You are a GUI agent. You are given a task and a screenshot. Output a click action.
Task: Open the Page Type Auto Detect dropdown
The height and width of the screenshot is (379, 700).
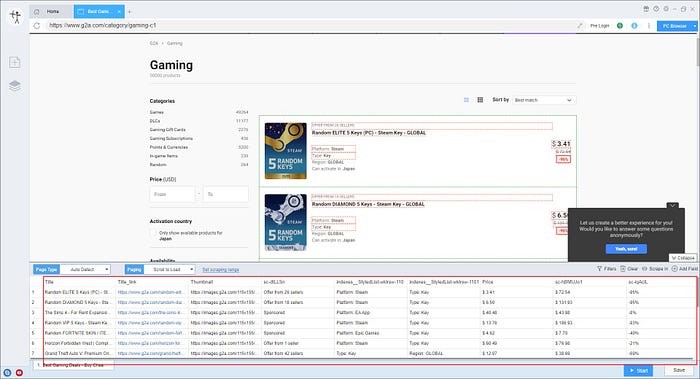85,270
